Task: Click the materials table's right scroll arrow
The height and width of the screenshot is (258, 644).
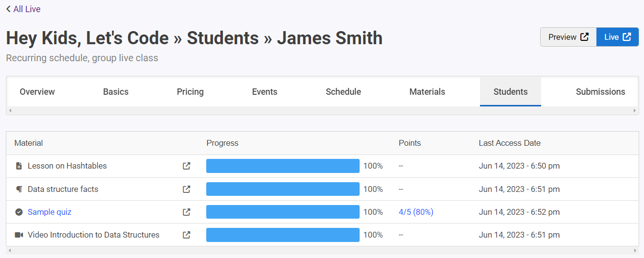Action: pyautogui.click(x=635, y=250)
